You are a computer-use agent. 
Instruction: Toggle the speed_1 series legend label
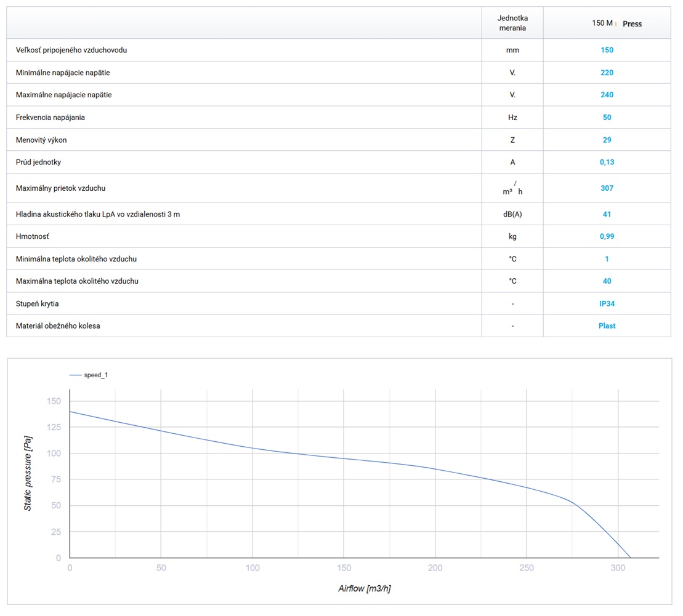pos(96,375)
